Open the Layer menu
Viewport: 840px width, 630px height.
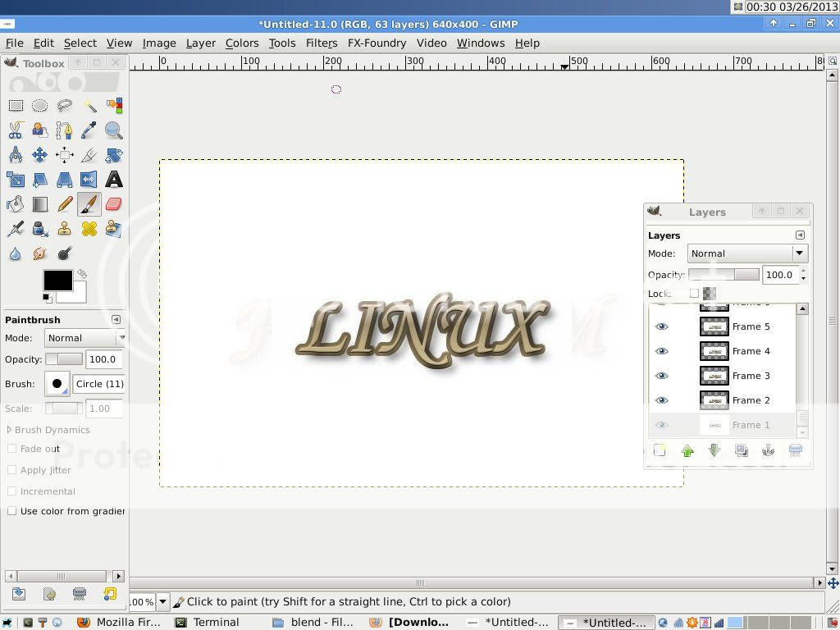200,43
